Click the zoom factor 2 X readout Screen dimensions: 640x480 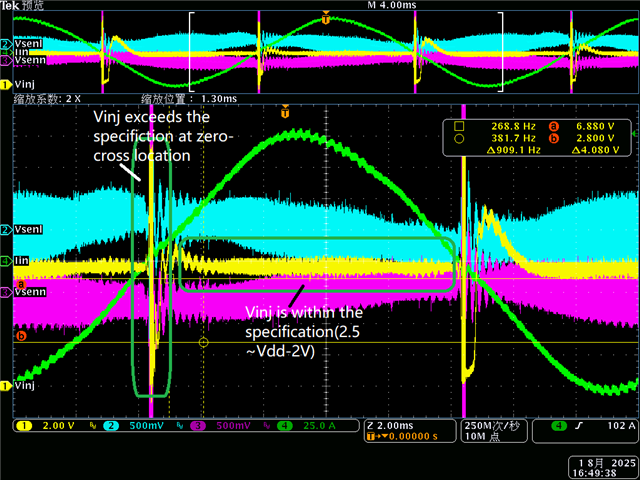tap(47, 99)
